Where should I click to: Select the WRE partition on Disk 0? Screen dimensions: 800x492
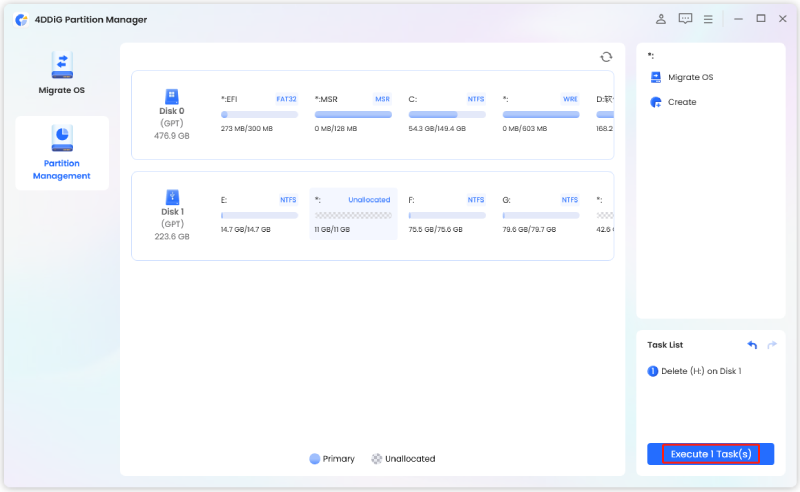541,113
